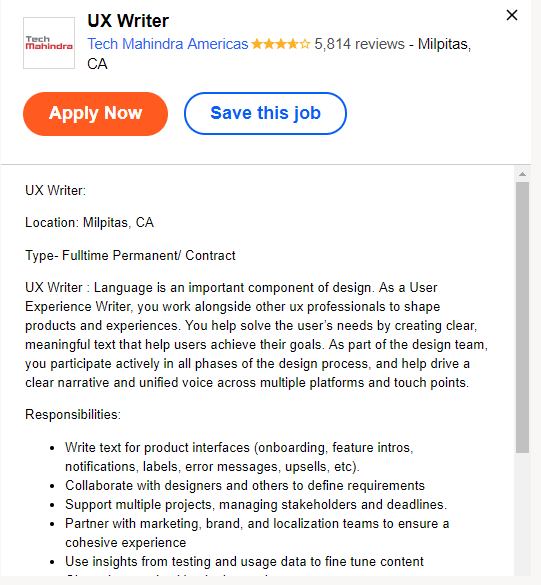Click the gold star rating icons
This screenshot has width=541, height=585.
coord(281,44)
